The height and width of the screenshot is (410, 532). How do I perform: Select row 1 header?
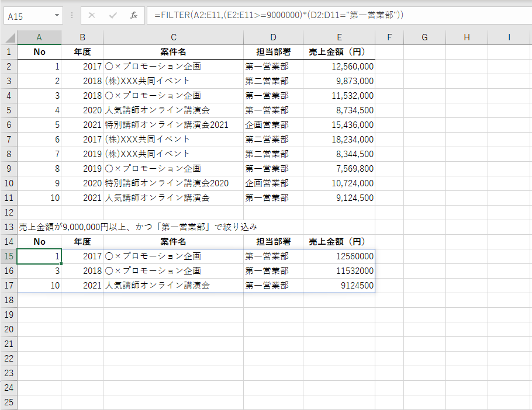[8, 51]
